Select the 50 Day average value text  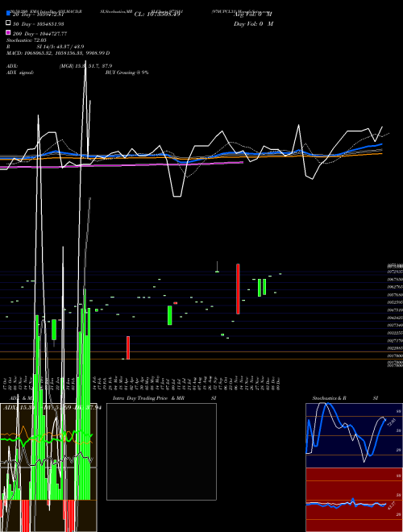(39, 24)
